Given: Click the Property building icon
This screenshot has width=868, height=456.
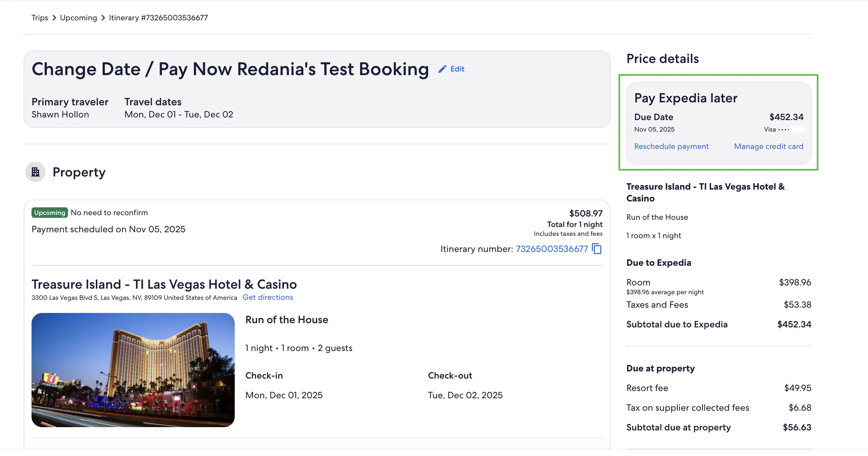Looking at the screenshot, I should [x=35, y=172].
